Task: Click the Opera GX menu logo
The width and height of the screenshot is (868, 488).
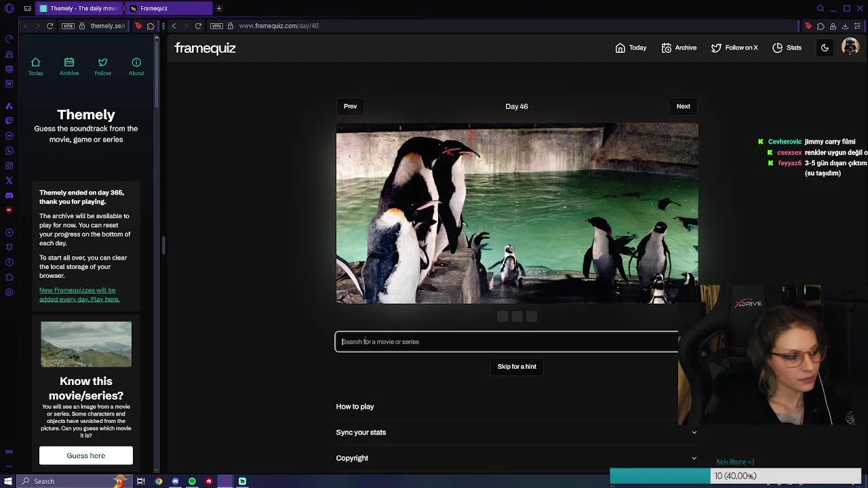Action: click(9, 8)
